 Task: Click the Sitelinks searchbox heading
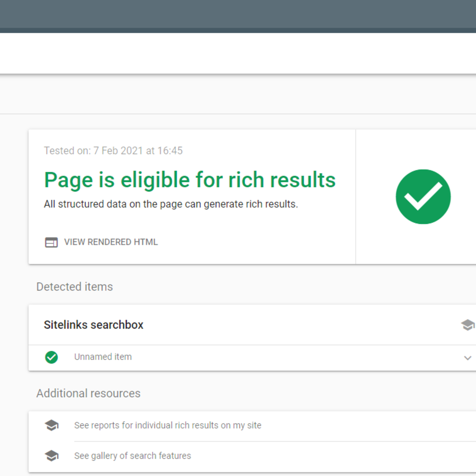[94, 325]
